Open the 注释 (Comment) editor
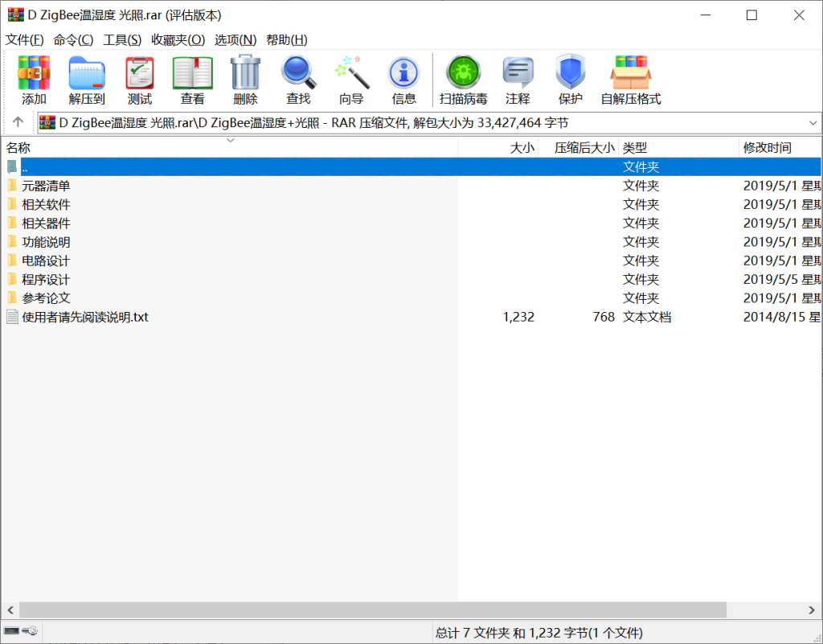 click(x=518, y=80)
